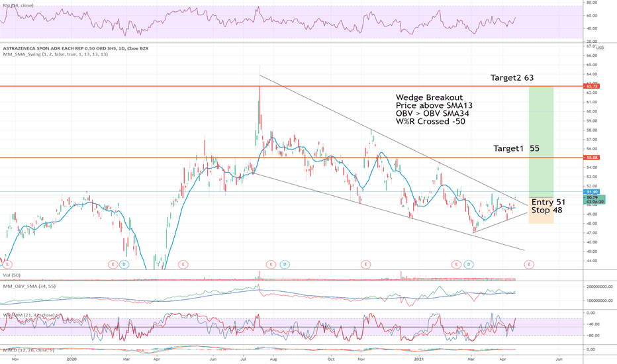Click the upcoming earnings E marker after April 2021
Viewport: 617px width, 364px height.
pyautogui.click(x=529, y=265)
